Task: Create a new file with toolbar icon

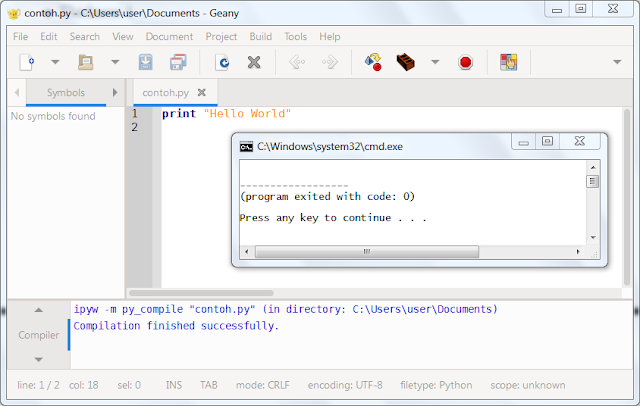Action: [x=27, y=62]
